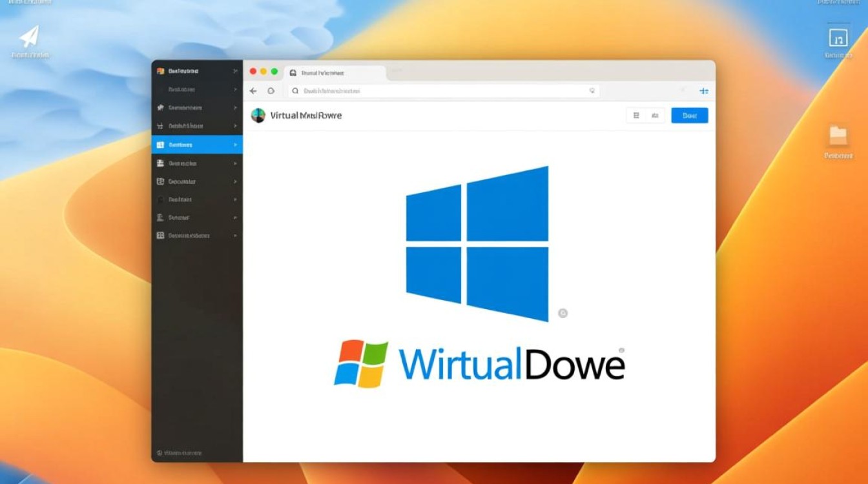The image size is (868, 484).
Task: Click into the address bar search field
Action: point(439,91)
